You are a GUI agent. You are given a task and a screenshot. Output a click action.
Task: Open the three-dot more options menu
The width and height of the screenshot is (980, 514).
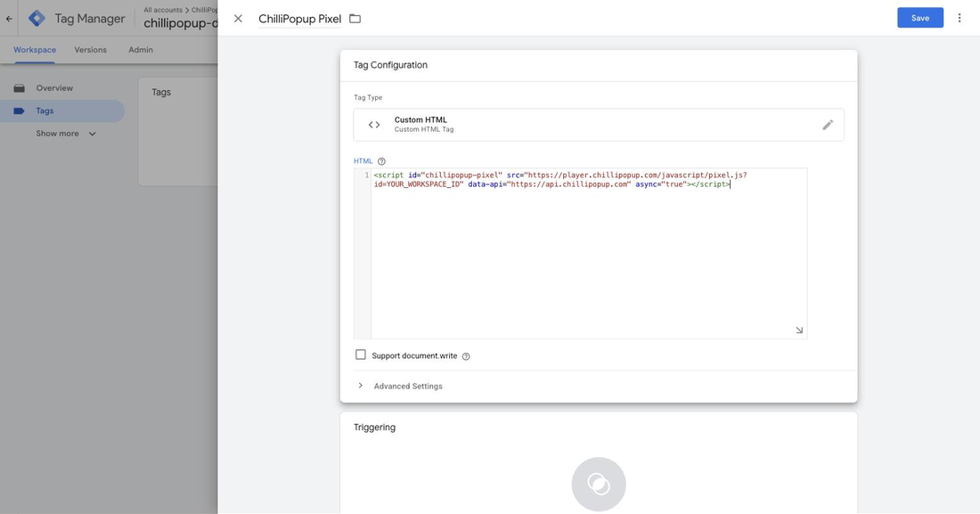[960, 18]
